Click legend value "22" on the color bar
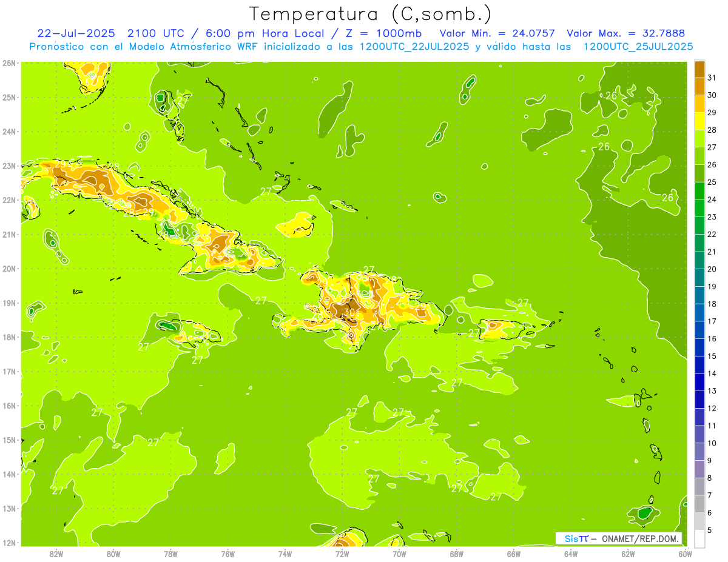 [x=712, y=235]
